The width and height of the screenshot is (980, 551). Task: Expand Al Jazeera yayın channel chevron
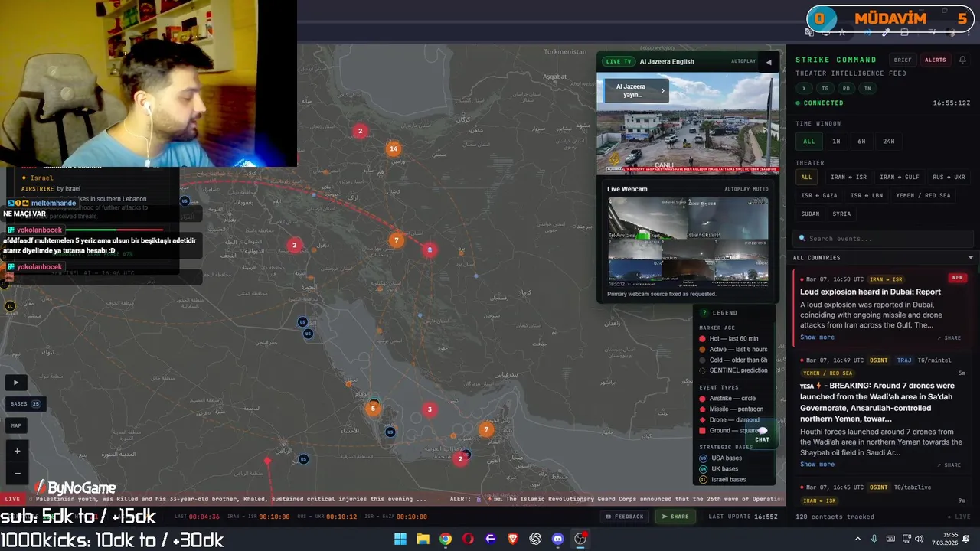point(663,90)
